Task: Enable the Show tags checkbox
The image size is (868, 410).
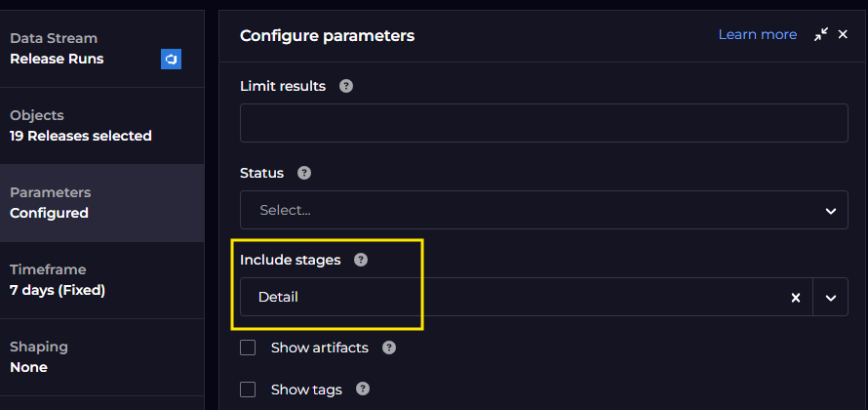Action: 248,389
